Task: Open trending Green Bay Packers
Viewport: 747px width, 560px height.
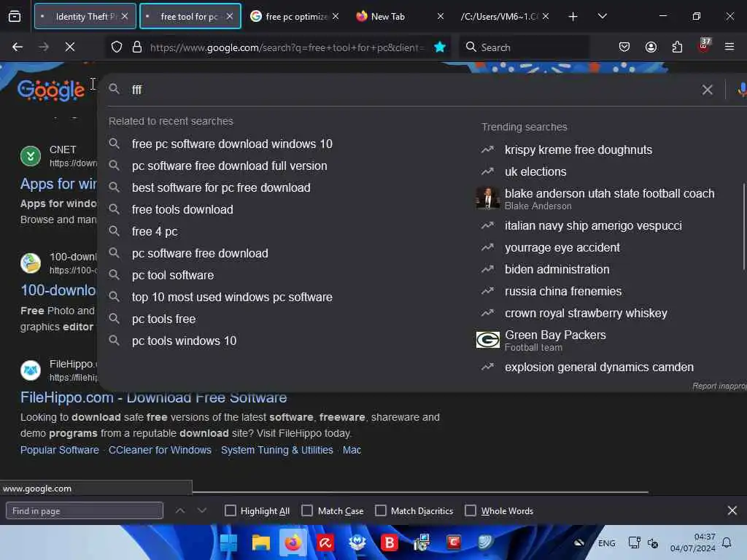Action: tap(555, 340)
